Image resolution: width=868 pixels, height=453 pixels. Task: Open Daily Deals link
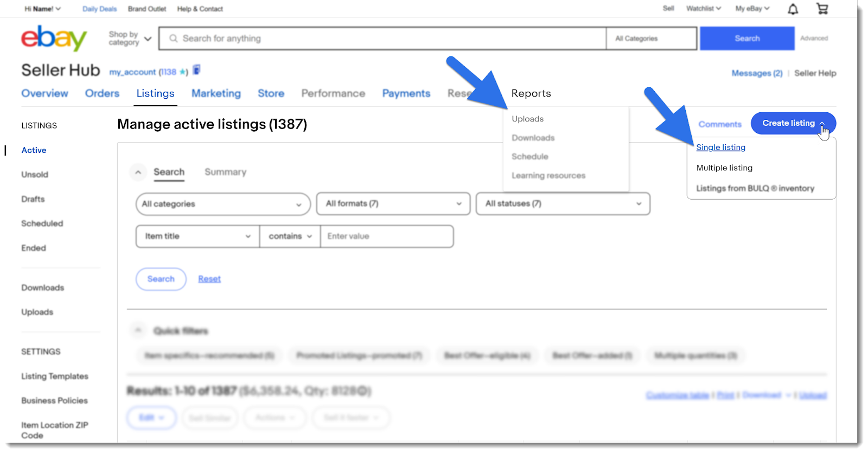click(x=99, y=9)
